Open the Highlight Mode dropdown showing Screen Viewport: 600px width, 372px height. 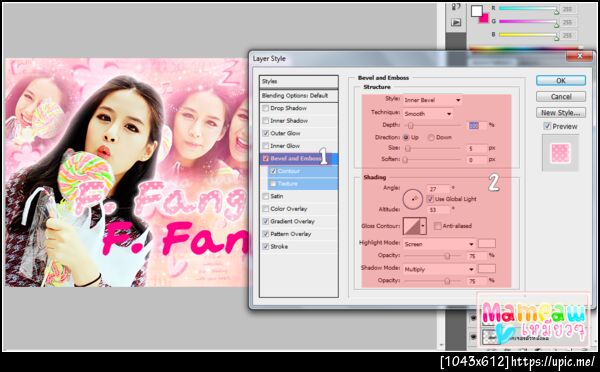[x=439, y=244]
